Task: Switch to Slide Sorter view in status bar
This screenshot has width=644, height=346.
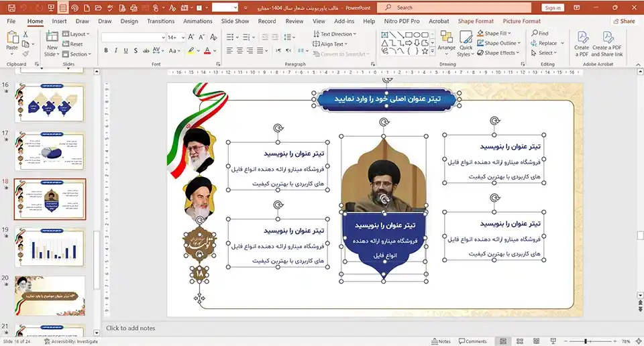Action: (x=519, y=341)
